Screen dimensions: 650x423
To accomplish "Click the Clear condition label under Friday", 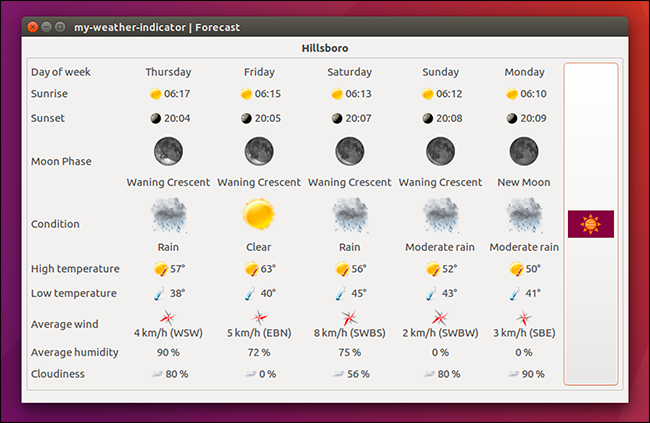I will coord(259,247).
